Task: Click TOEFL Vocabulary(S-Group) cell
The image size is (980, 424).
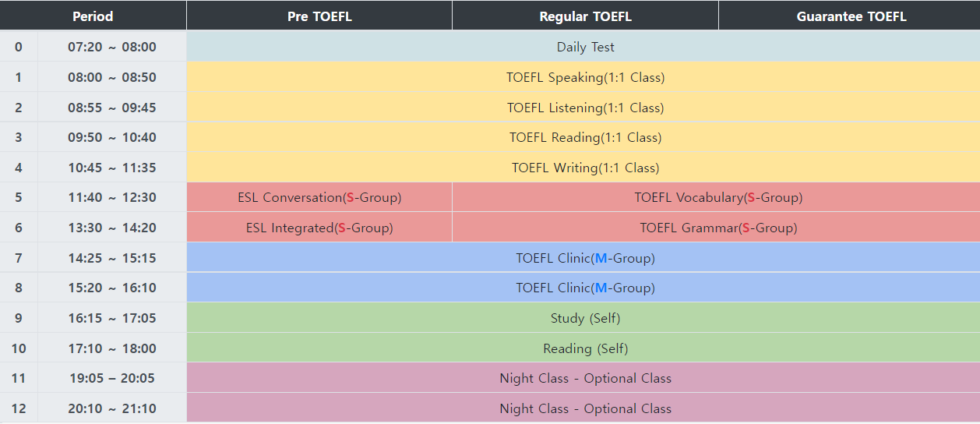Action: click(717, 197)
